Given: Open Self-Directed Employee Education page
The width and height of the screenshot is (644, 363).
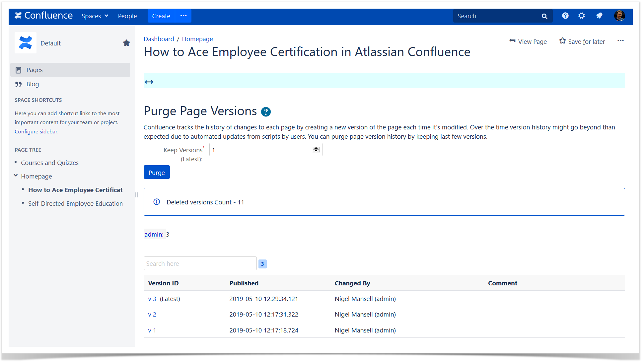Looking at the screenshot, I should click(x=75, y=203).
